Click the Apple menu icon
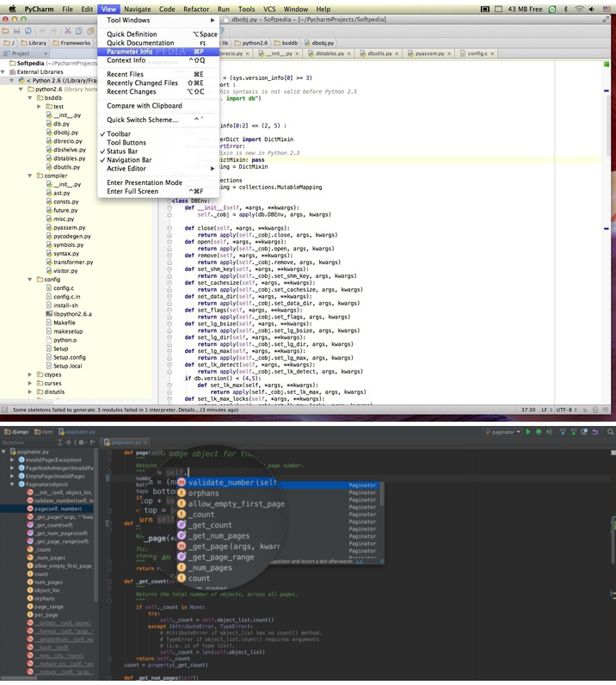The height and width of the screenshot is (685, 616). 12,9
